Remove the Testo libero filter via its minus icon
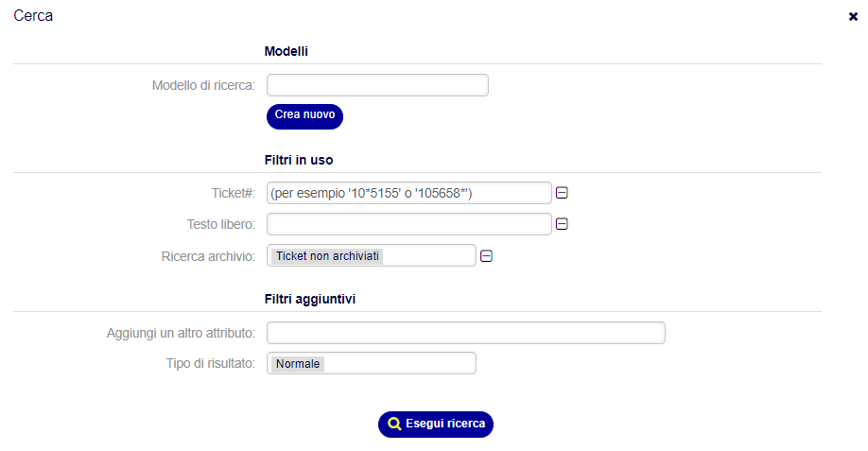868x451 pixels. [562, 224]
